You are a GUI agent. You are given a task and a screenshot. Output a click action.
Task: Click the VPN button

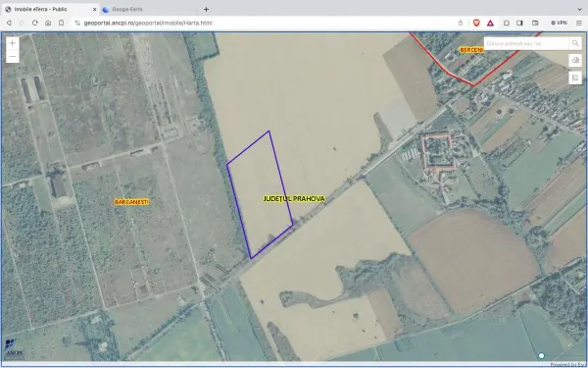point(559,23)
